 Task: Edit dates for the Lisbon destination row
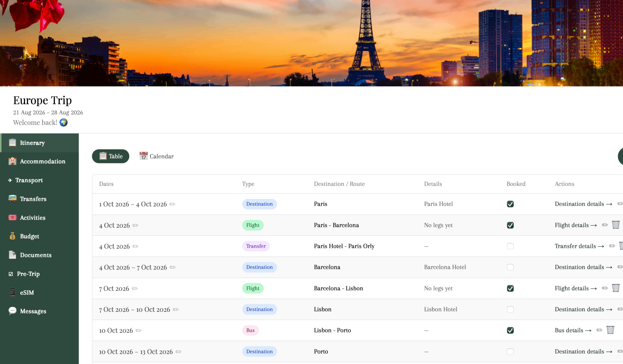pyautogui.click(x=176, y=309)
